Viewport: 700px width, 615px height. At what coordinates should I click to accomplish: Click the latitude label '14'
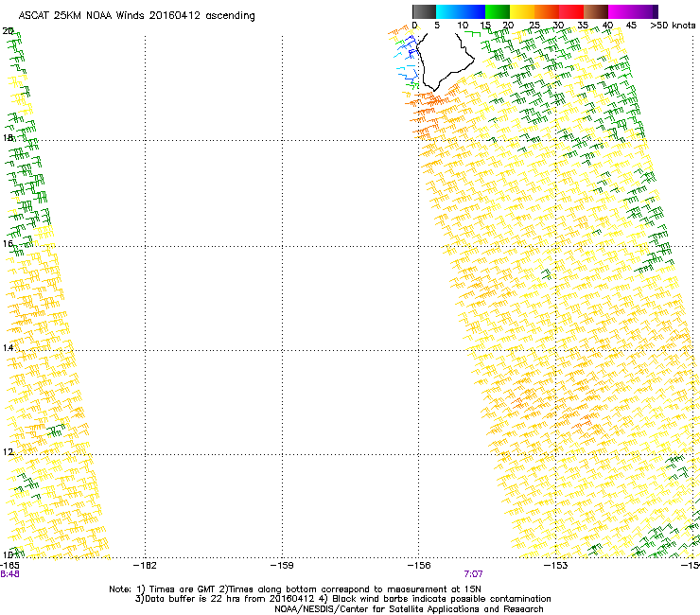tap(8, 347)
